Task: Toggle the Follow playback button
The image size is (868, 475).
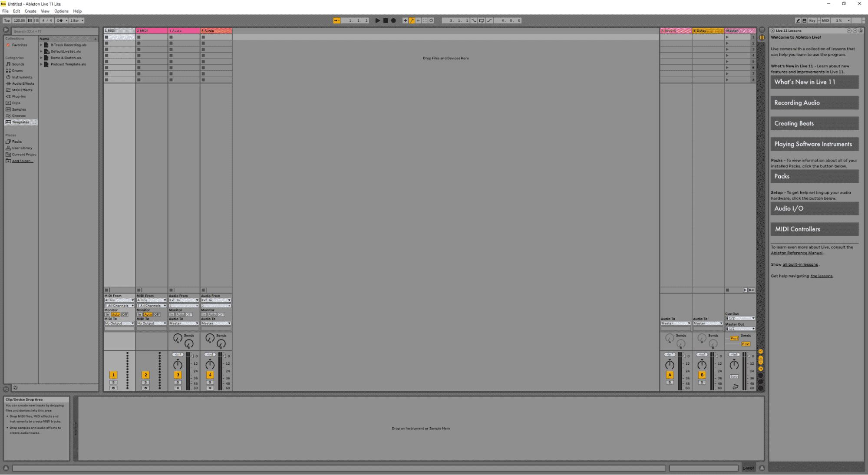Action: pyautogui.click(x=337, y=20)
